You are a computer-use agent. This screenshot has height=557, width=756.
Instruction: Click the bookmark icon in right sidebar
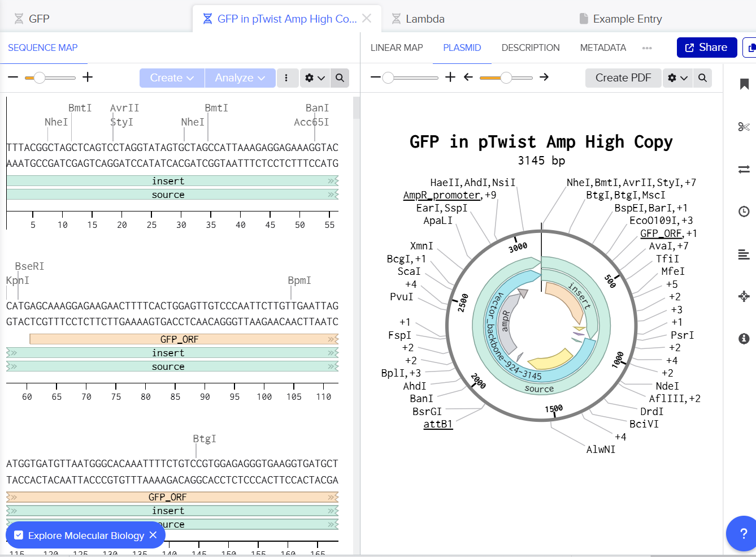[744, 84]
